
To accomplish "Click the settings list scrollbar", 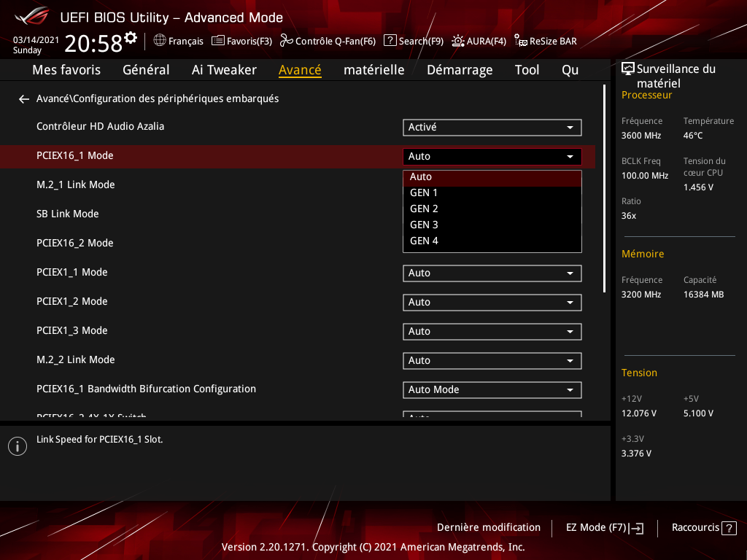I will click(x=604, y=189).
